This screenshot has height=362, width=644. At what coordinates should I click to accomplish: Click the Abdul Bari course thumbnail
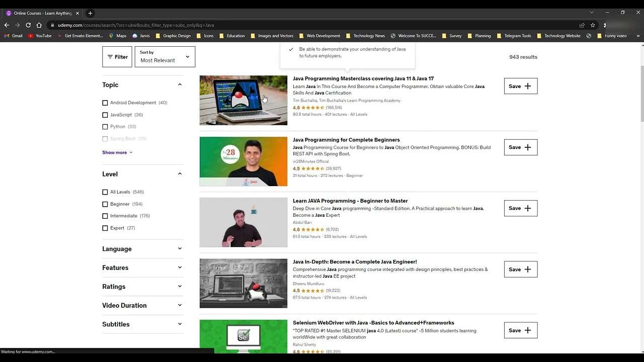pos(244,222)
